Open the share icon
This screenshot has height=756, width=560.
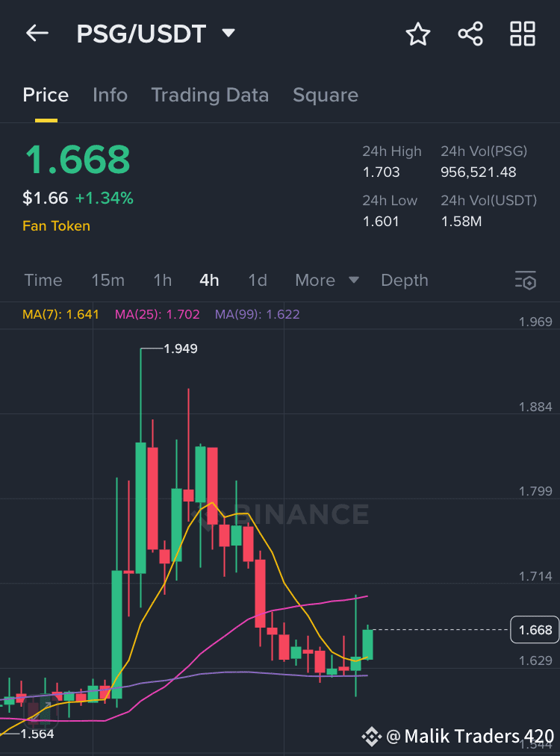(x=470, y=34)
